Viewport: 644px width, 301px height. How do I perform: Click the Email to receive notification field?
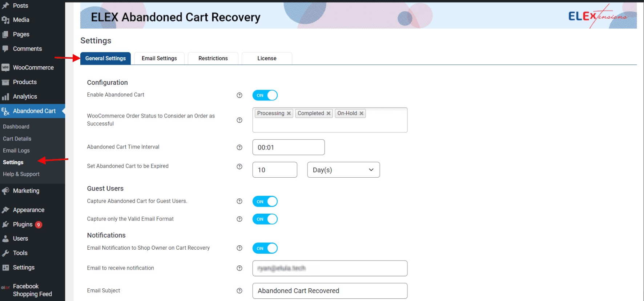pyautogui.click(x=330, y=268)
